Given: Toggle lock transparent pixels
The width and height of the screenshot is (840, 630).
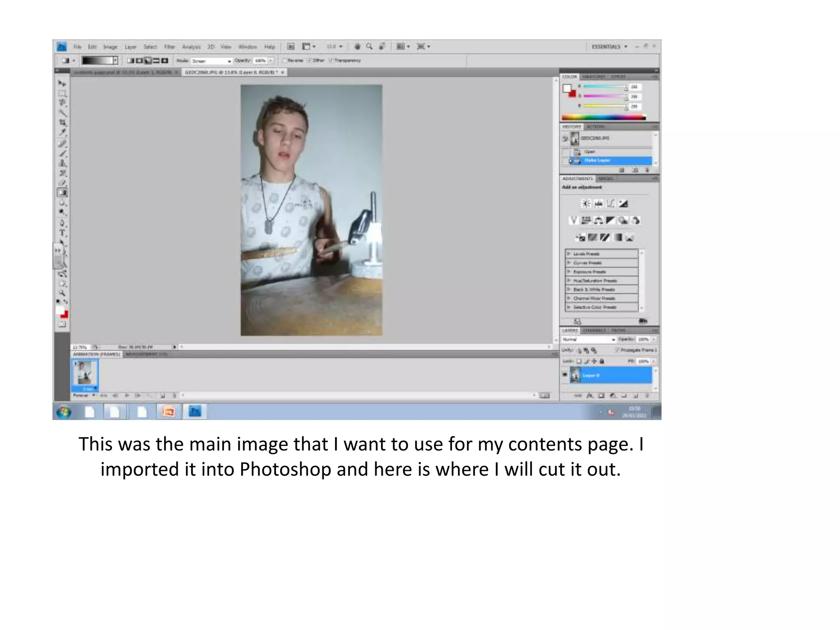Looking at the screenshot, I should click(x=579, y=361).
